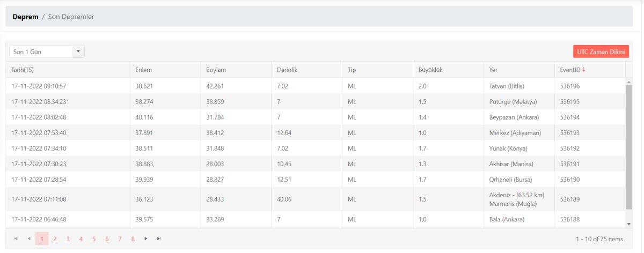Sort by Derinlik column header

coord(287,70)
